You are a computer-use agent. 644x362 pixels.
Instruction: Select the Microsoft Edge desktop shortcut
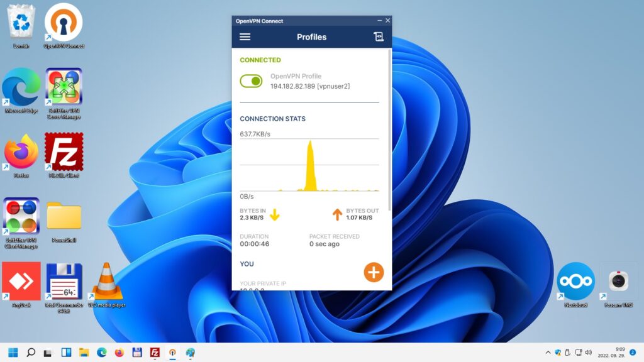[21, 90]
